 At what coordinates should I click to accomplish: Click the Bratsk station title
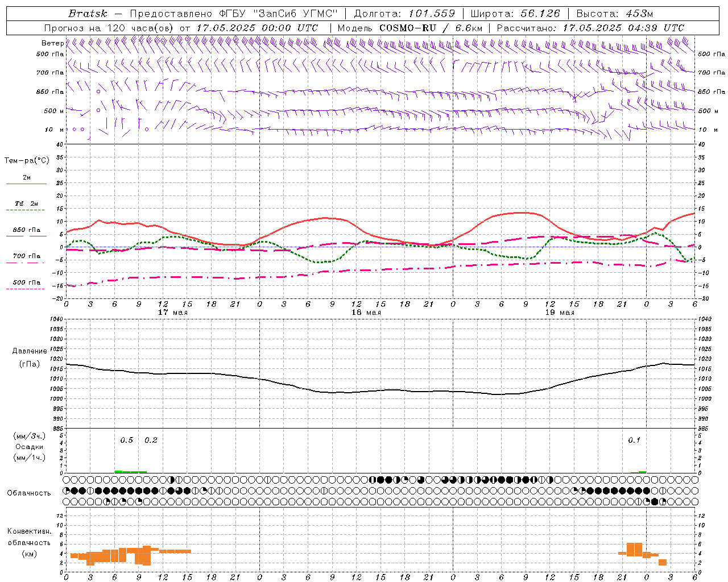click(x=88, y=14)
